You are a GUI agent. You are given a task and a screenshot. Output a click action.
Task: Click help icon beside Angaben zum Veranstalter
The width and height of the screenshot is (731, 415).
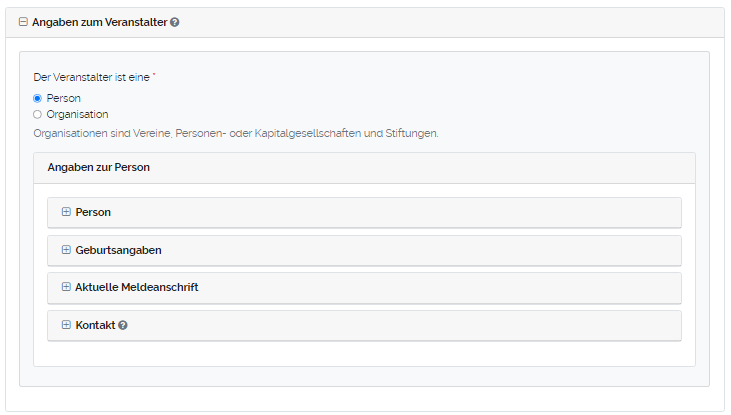175,22
